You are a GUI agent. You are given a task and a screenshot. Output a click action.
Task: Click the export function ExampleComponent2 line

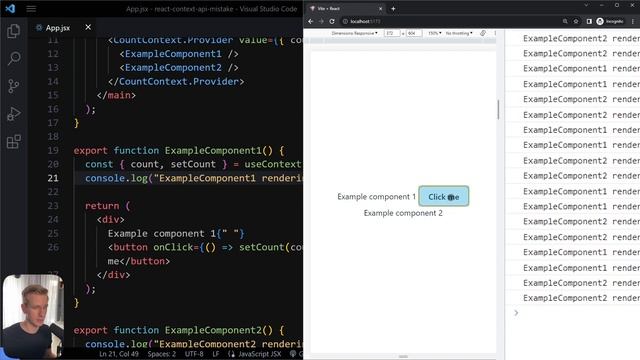[179, 330]
